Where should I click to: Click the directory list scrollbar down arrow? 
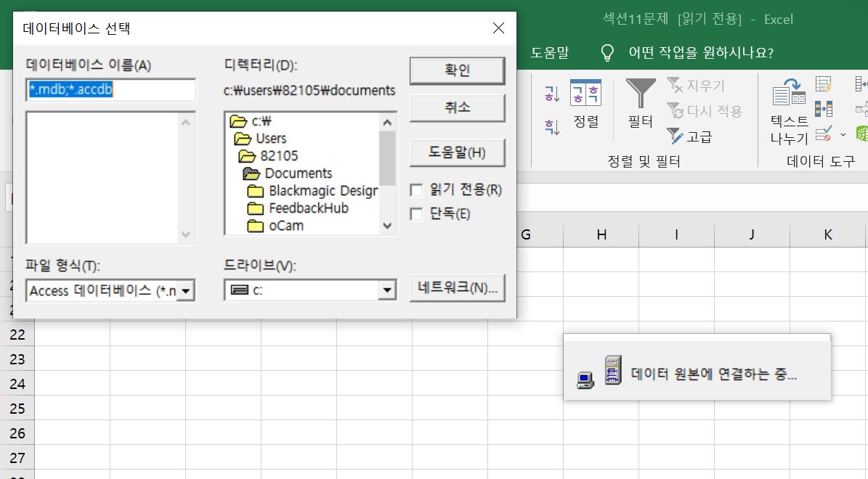387,226
